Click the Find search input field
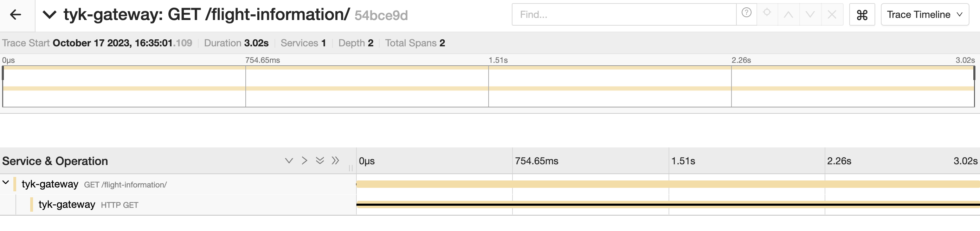 tap(624, 15)
